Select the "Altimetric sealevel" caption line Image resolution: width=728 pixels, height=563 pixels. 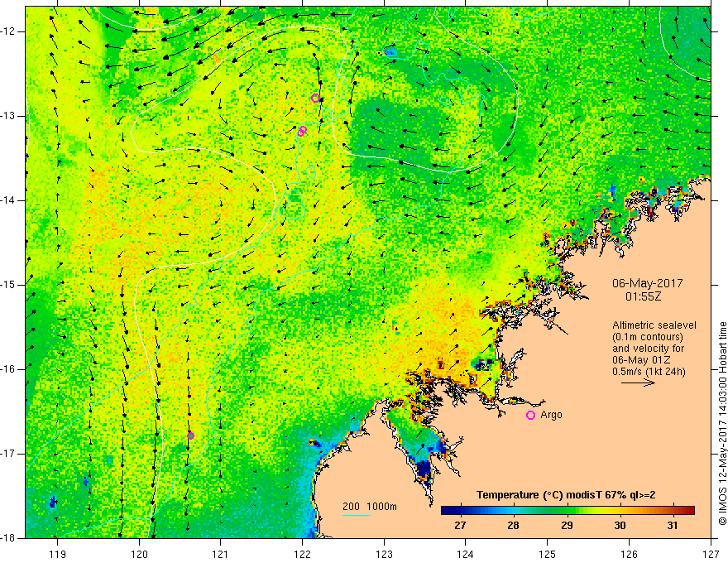654,325
